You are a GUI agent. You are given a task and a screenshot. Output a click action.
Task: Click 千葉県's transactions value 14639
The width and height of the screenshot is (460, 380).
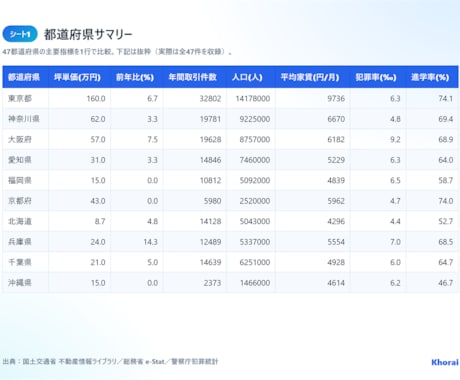[x=210, y=262]
